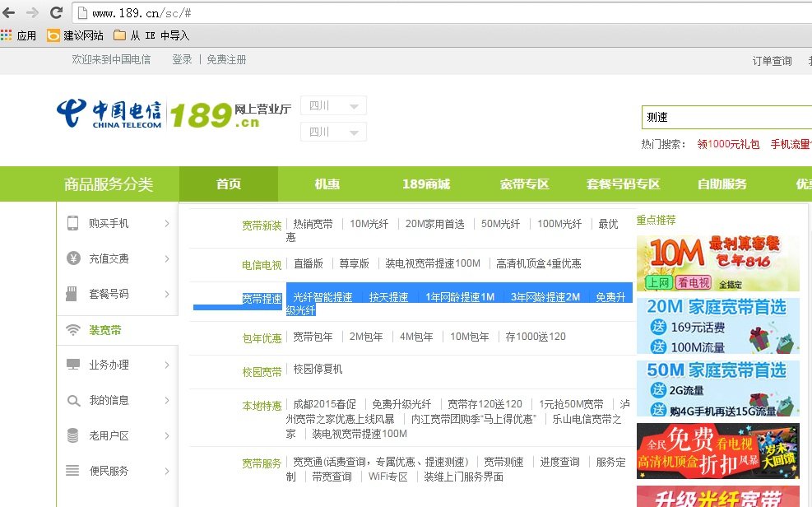Select the 套餐号码 SIM card icon
The height and width of the screenshot is (507, 812).
point(70,294)
